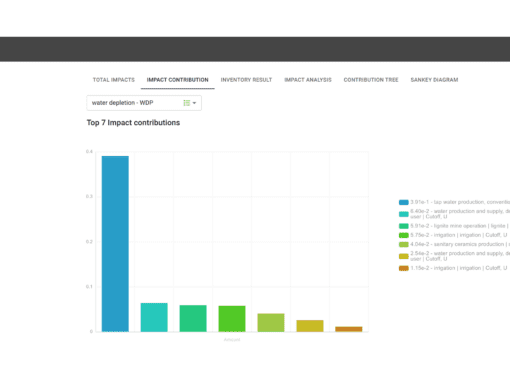Screen dimensions: 510x382
Task: Click the teal 6.40e-2 water supply legend swatch
Action: point(404,214)
